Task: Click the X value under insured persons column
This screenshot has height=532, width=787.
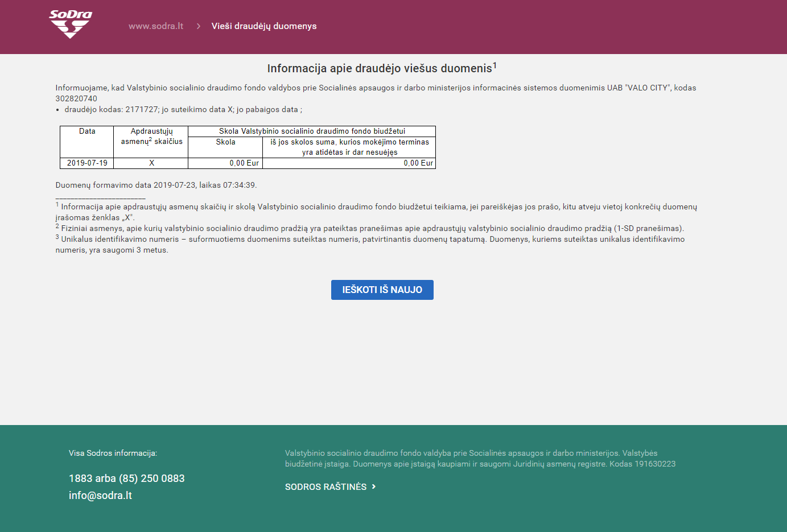Action: pyautogui.click(x=151, y=163)
